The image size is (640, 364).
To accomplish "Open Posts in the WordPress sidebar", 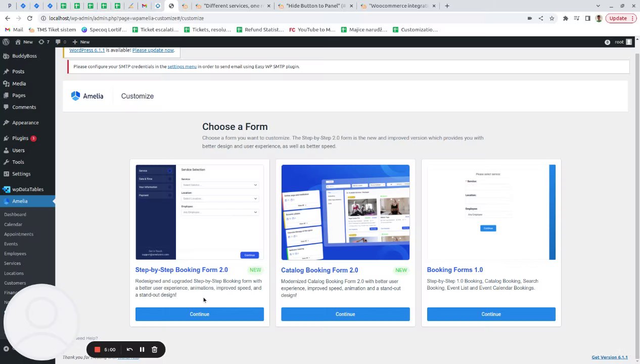I will (x=27, y=71).
